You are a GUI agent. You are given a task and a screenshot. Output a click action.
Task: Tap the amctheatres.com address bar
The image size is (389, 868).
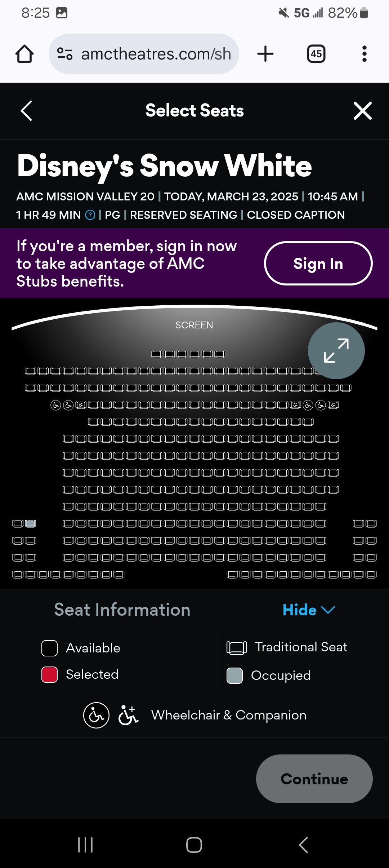tap(156, 54)
